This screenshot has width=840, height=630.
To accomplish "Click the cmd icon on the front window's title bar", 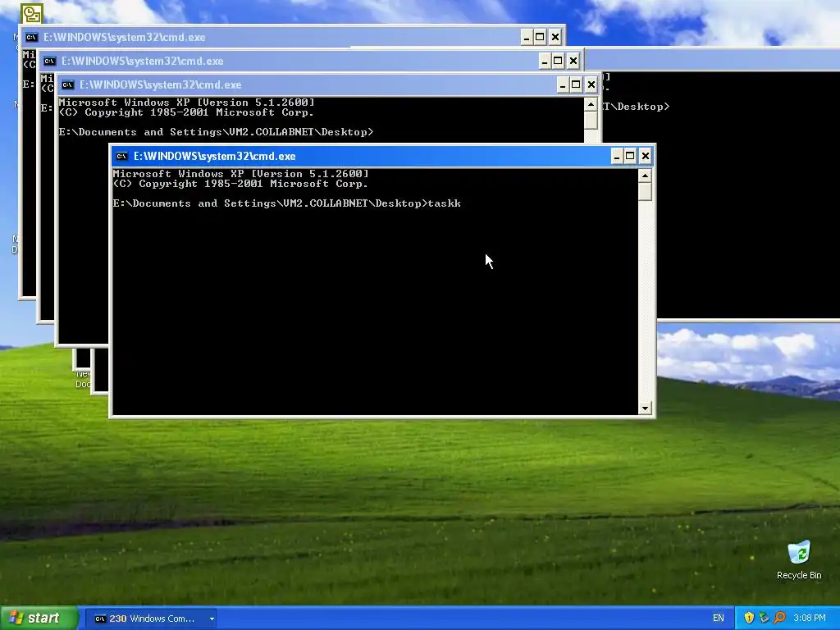I will click(121, 157).
